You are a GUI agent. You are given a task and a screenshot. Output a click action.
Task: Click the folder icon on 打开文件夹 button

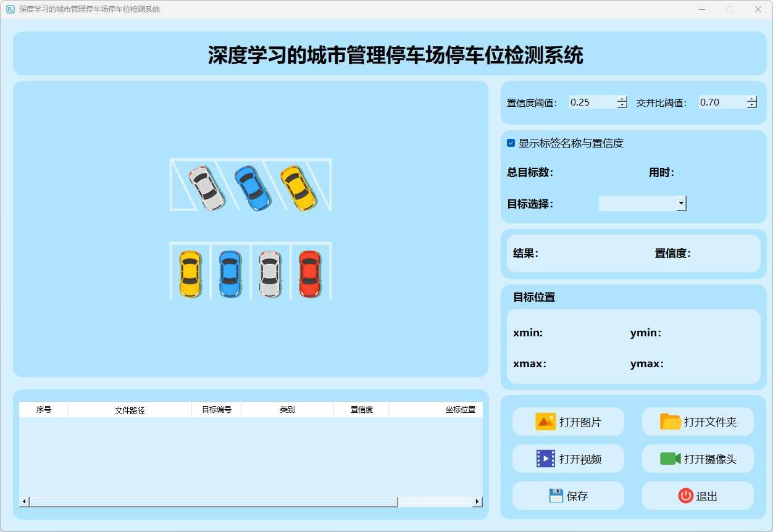(670, 422)
